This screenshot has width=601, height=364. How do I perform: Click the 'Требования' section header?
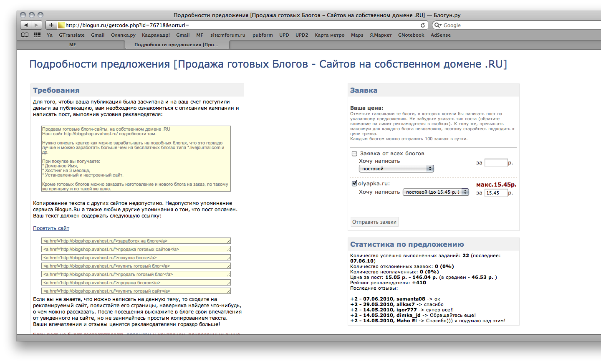point(56,90)
